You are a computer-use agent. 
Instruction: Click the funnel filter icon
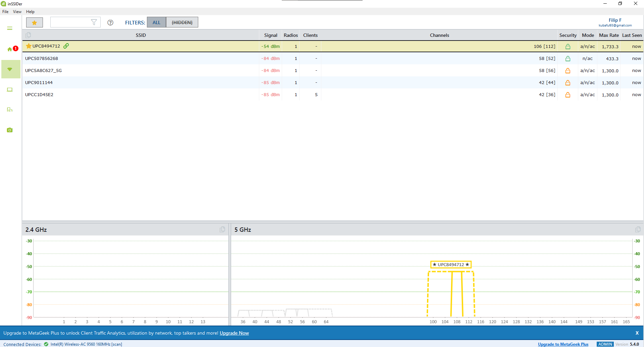(94, 22)
